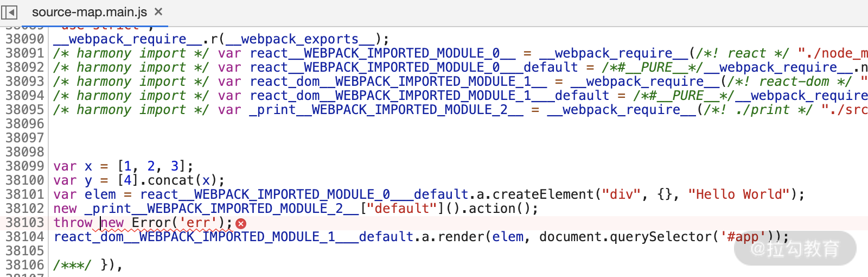
Task: Click the createElement method call
Action: (544, 194)
